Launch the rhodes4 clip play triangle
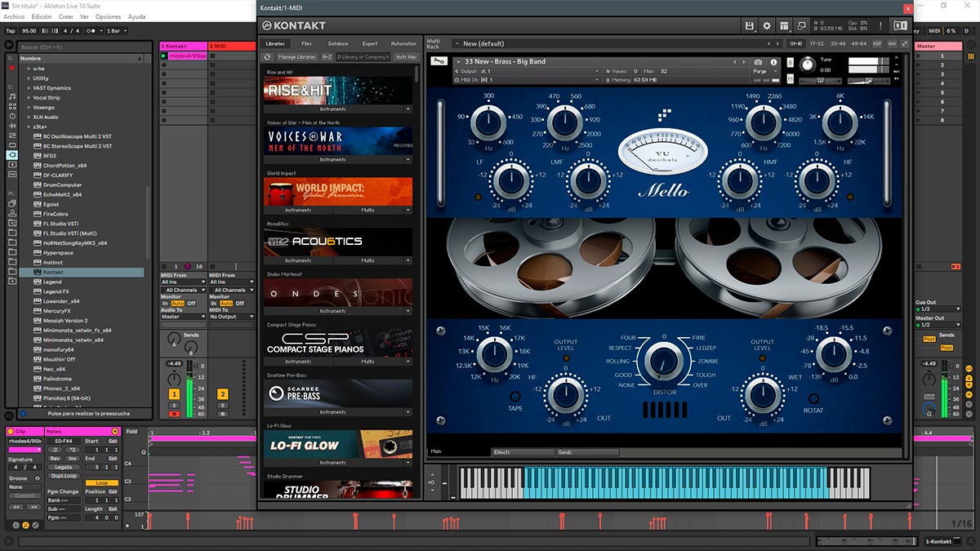 (x=164, y=56)
